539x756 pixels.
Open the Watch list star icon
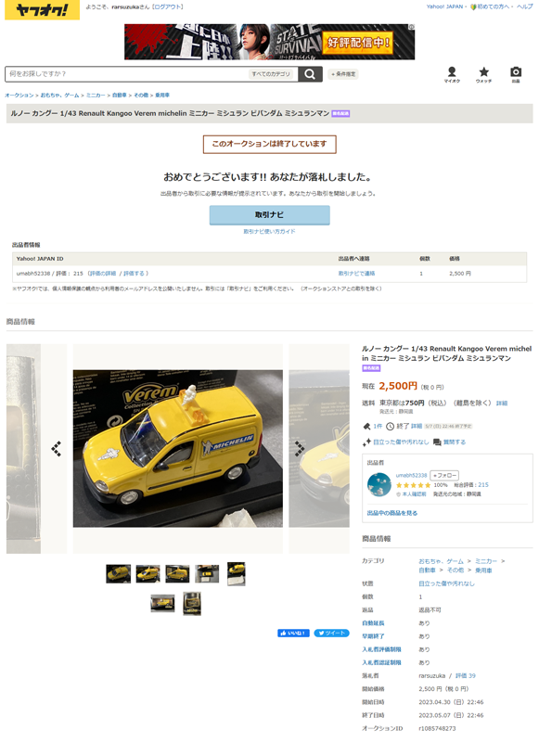click(483, 74)
